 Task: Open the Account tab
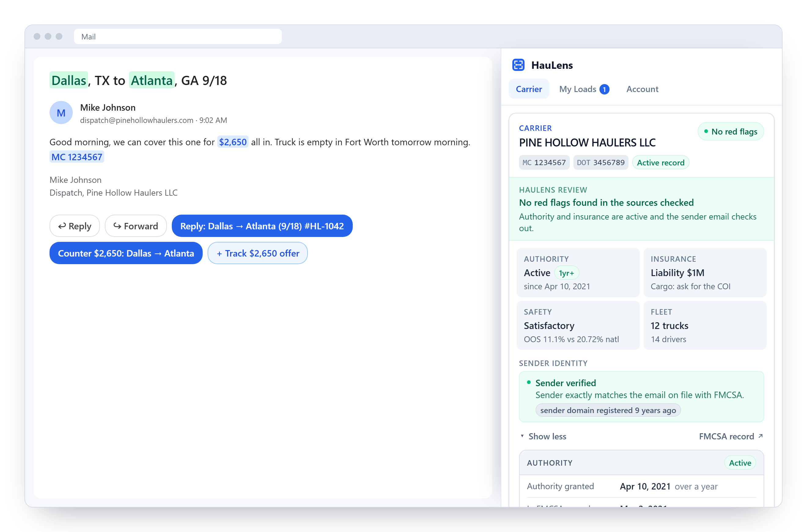(642, 89)
